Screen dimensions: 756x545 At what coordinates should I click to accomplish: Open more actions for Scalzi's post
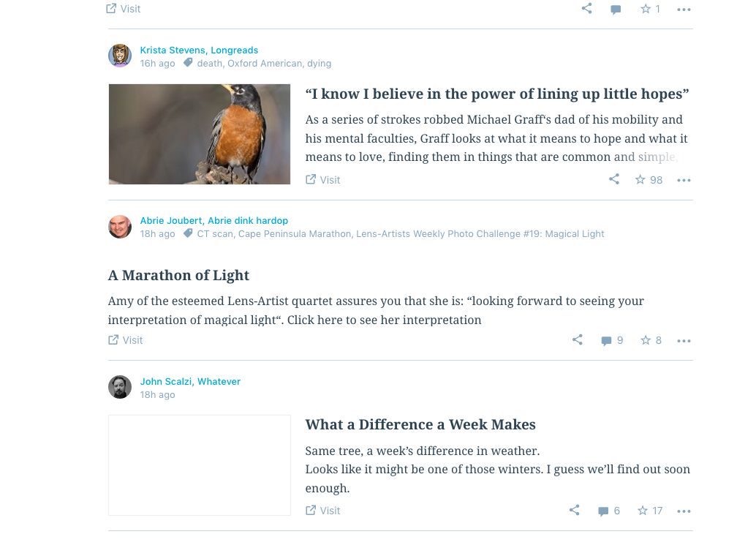coord(684,511)
